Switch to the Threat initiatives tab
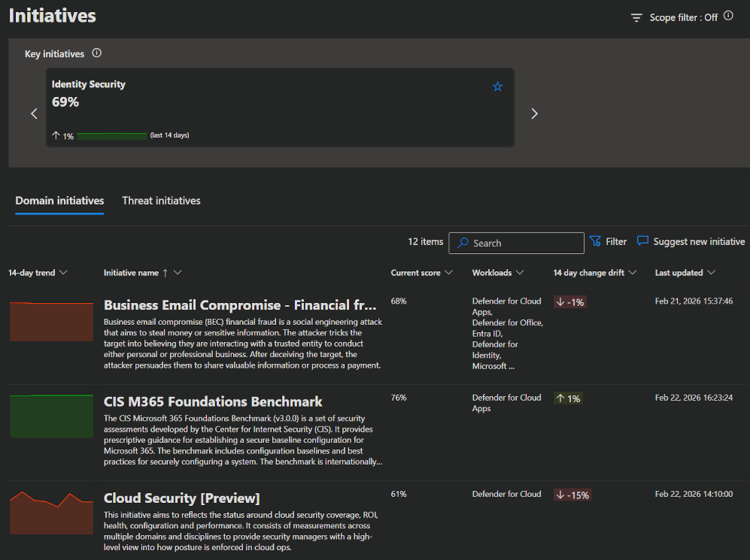 pyautogui.click(x=161, y=201)
